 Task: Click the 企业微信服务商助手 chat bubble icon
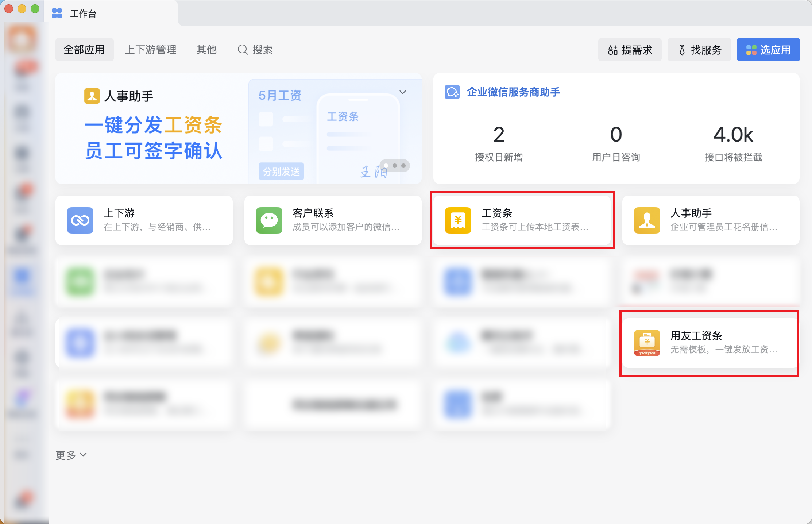(x=452, y=92)
